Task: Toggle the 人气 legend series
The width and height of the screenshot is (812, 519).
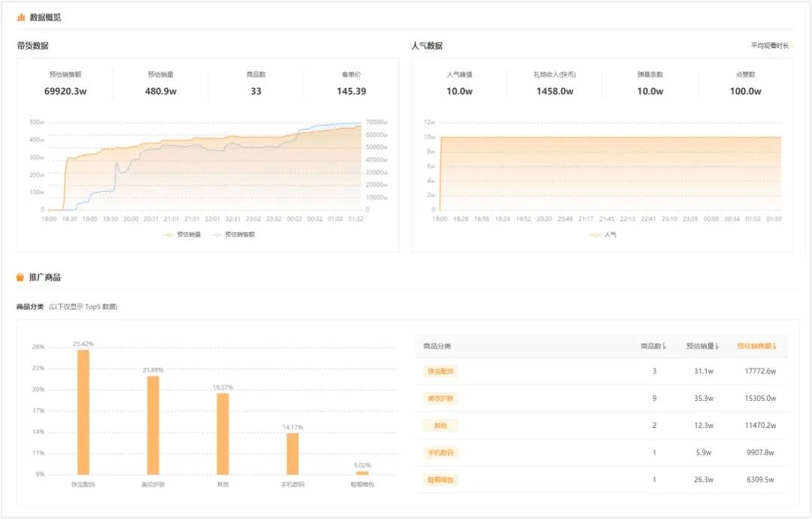Action: pyautogui.click(x=603, y=235)
